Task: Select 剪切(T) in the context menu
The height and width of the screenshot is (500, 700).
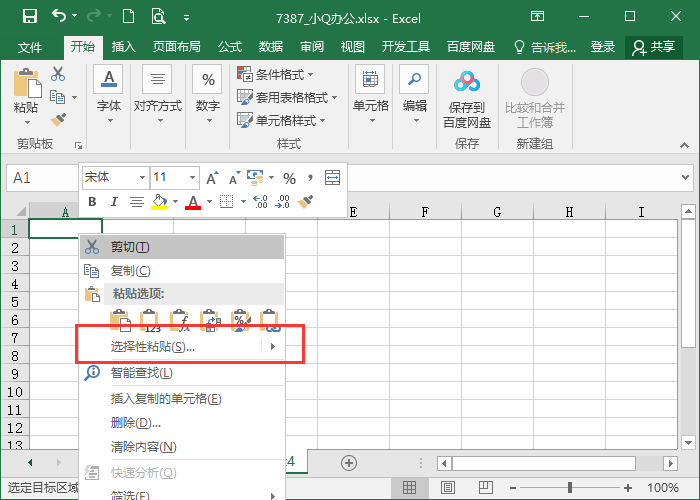Action: point(182,247)
